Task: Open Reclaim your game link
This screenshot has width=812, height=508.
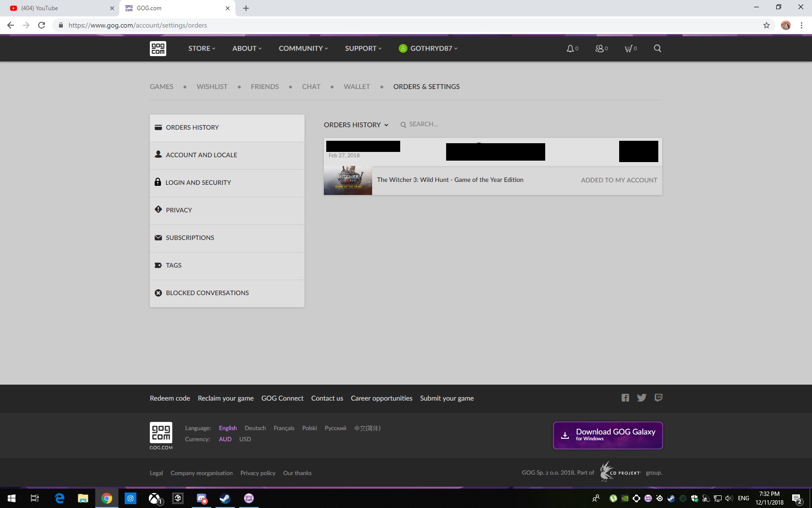Action: pos(226,398)
